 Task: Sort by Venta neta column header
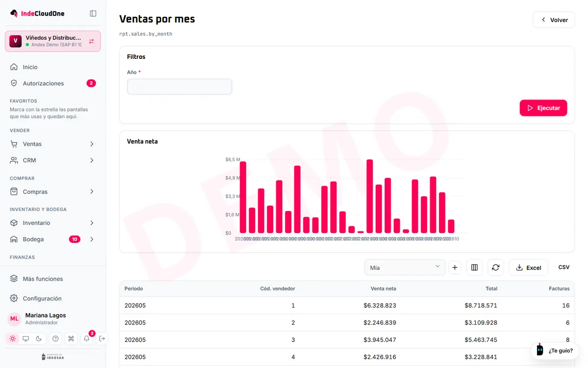point(383,289)
